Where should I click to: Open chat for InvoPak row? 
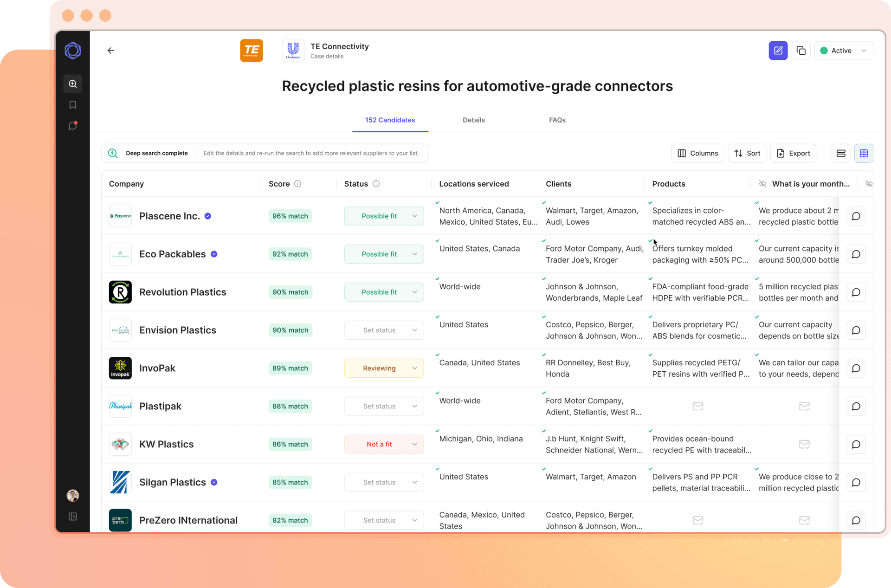coord(856,368)
